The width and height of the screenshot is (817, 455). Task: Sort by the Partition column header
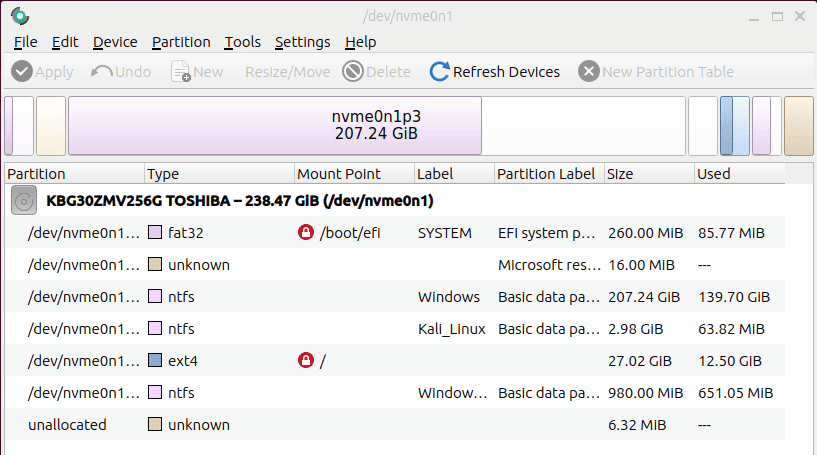coord(75,174)
